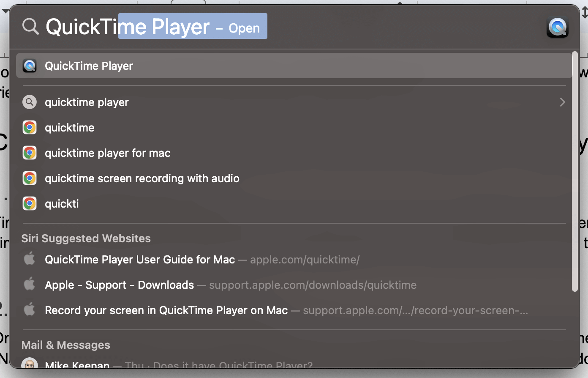Image resolution: width=588 pixels, height=378 pixels.
Task: Open 'QuickTime Player User Guide for Mac' website
Action: (x=294, y=260)
